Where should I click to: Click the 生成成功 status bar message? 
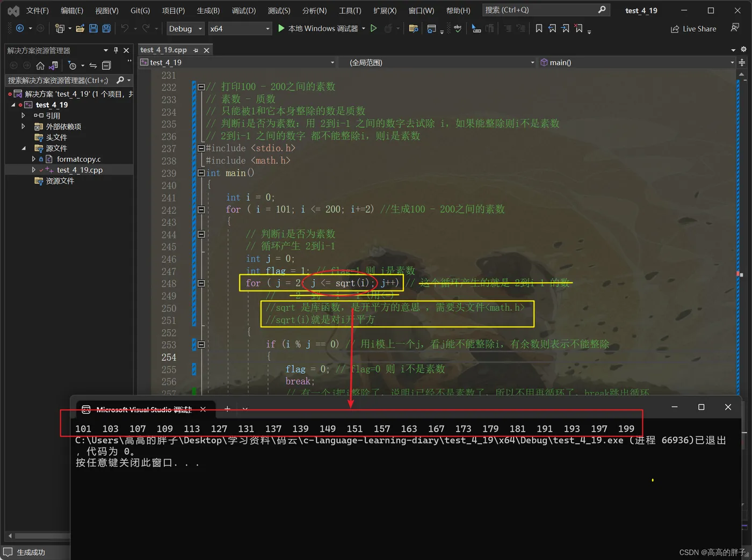[31, 552]
